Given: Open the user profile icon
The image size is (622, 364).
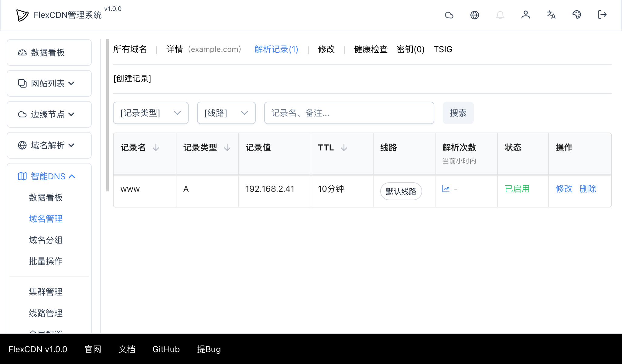Looking at the screenshot, I should (526, 15).
